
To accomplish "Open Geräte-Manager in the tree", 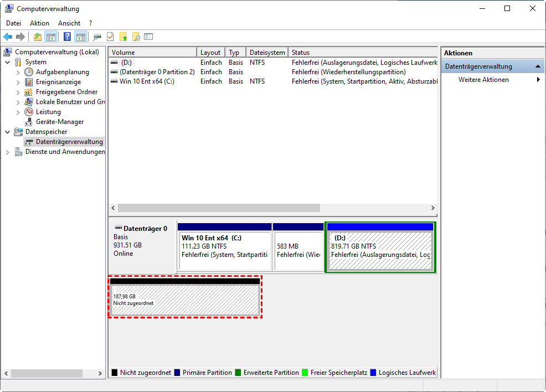I will click(59, 122).
